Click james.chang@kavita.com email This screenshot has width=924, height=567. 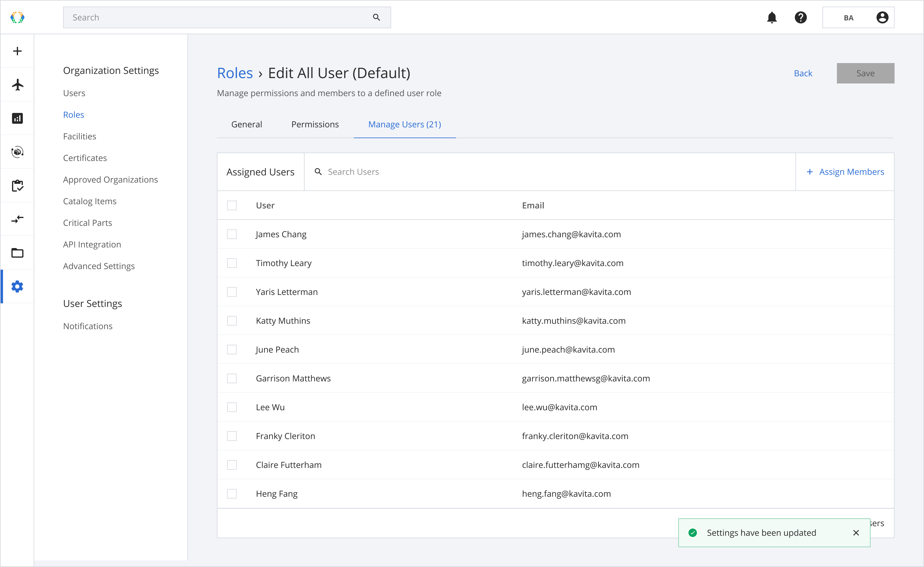point(572,234)
